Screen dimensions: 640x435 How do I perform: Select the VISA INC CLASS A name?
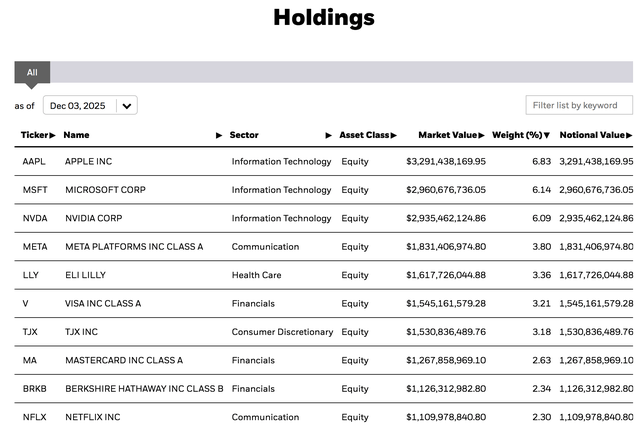[103, 304]
